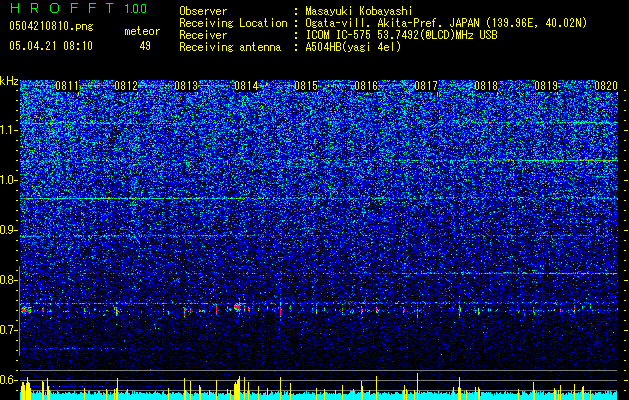Click the date and time 05.04.21 08:10
Screen dimensions: 629x400
[x=51, y=46]
